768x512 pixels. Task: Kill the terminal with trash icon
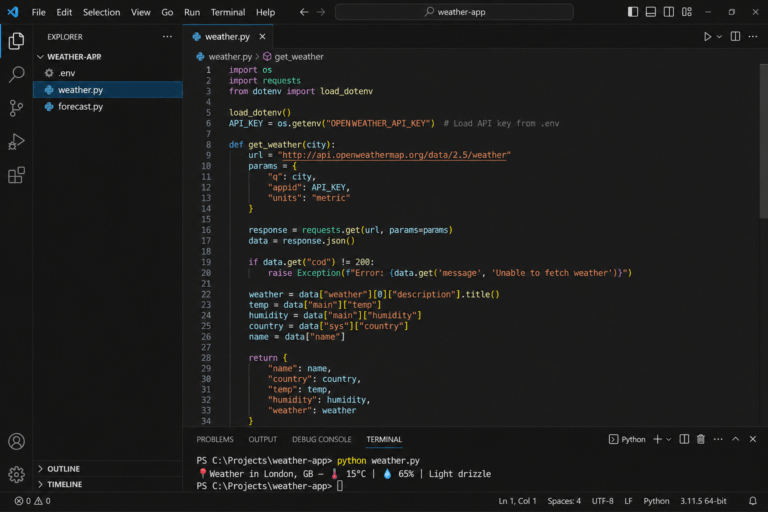coord(701,439)
